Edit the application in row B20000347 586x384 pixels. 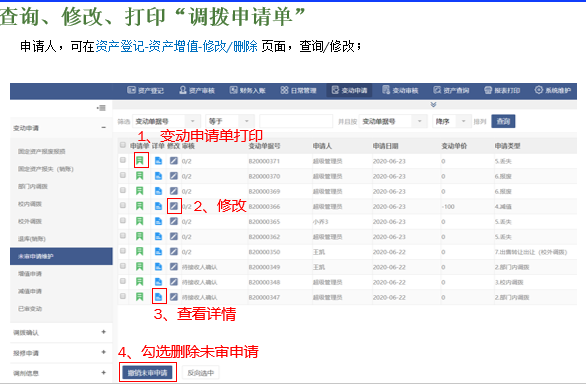(174, 297)
